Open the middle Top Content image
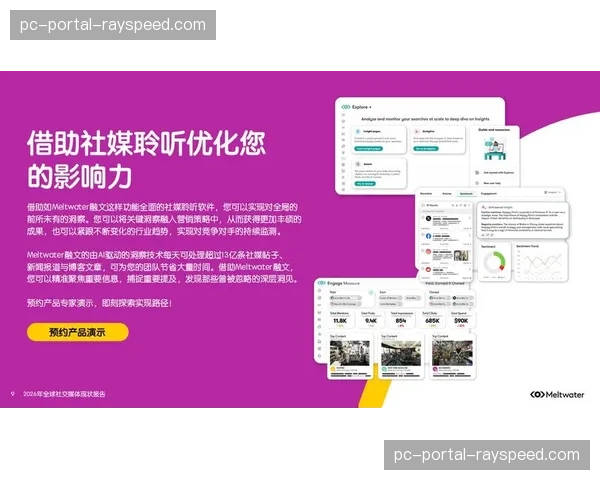The width and height of the screenshot is (600, 480). click(x=401, y=353)
